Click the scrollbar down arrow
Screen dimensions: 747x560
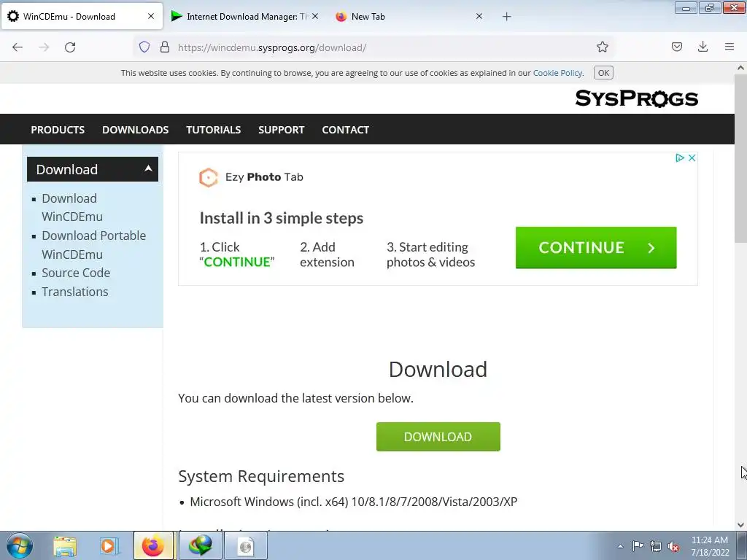coord(740,525)
